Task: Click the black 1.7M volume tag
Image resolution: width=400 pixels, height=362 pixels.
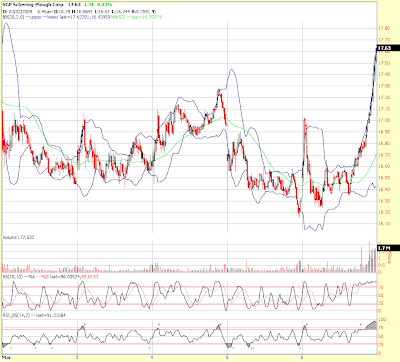Action: tap(388, 248)
